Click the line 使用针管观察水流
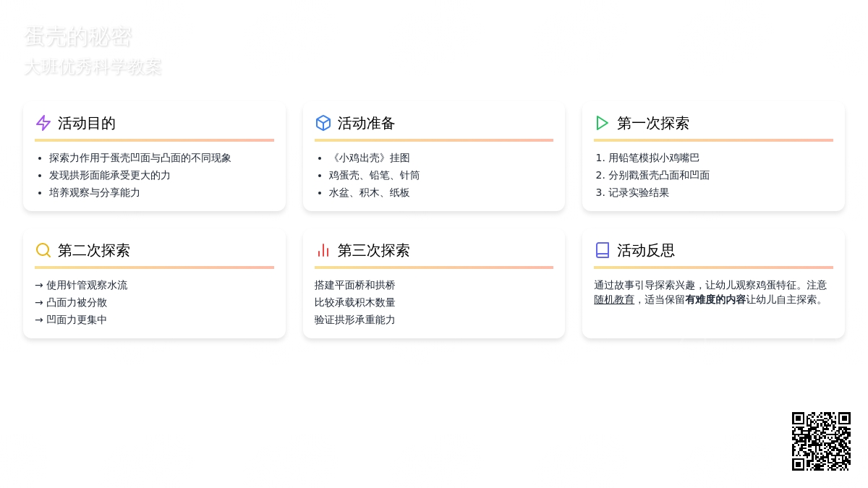Image resolution: width=868 pixels, height=488 pixels. pyautogui.click(x=87, y=285)
